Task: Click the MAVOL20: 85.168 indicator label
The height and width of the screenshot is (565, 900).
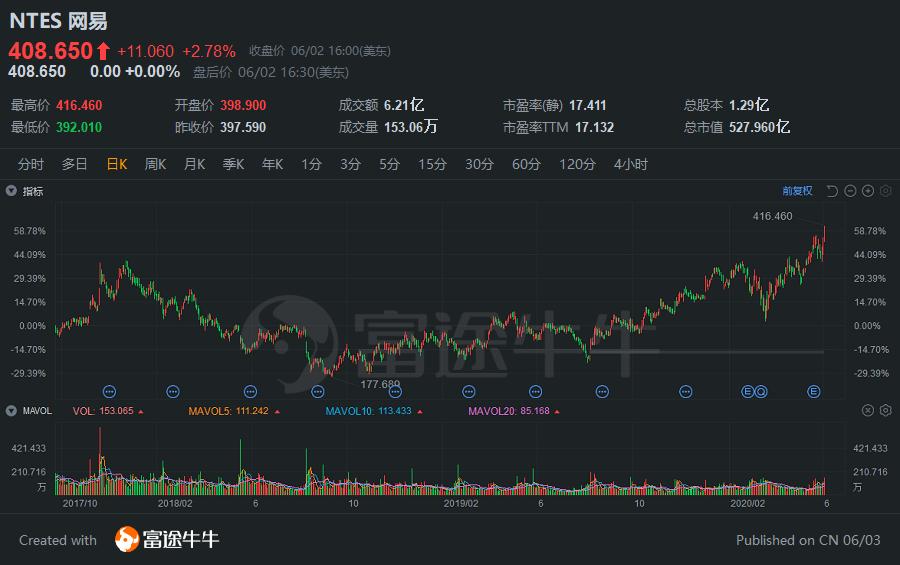Action: pyautogui.click(x=509, y=411)
